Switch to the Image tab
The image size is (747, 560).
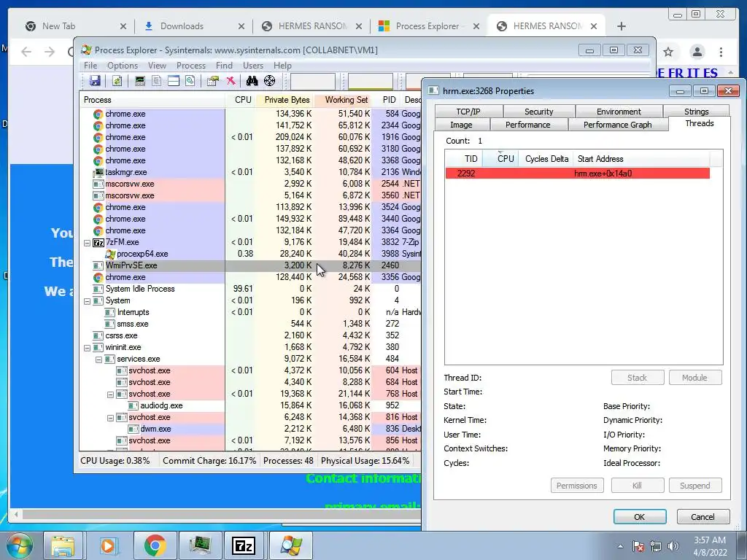tap(461, 125)
